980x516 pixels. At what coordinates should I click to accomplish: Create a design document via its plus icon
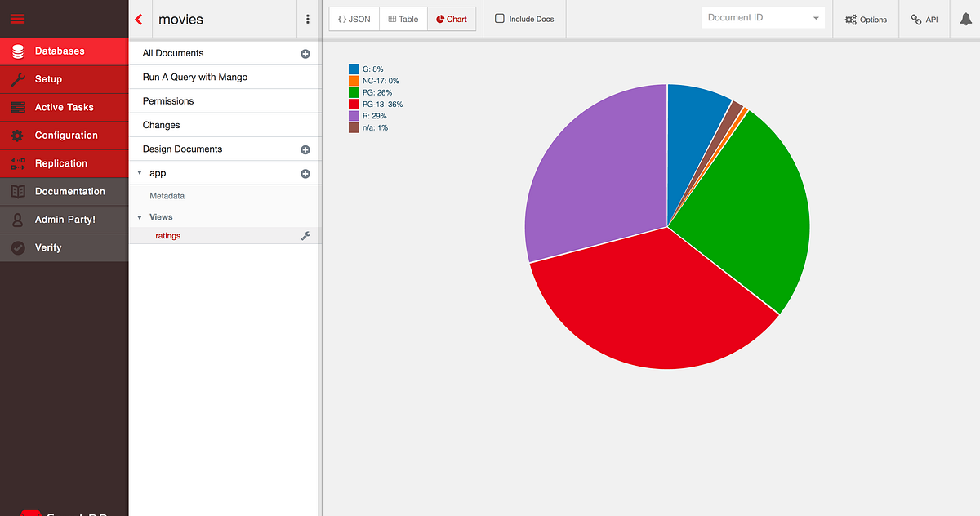[305, 149]
